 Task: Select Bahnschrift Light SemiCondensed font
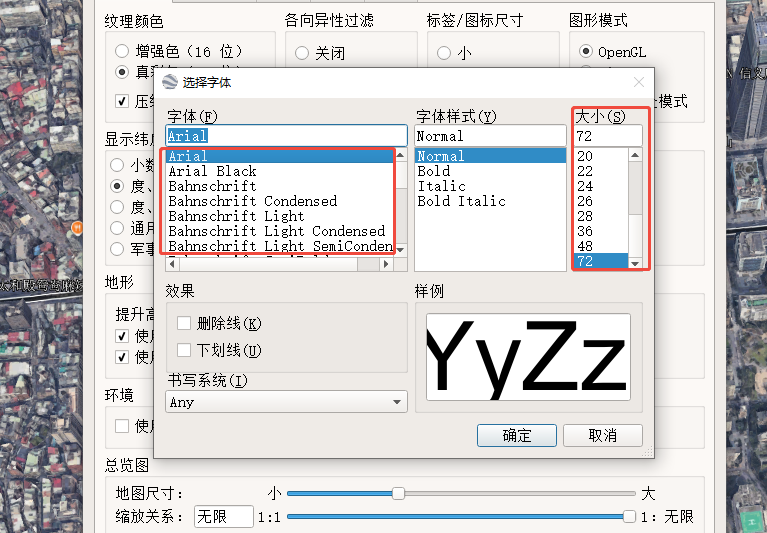click(280, 246)
